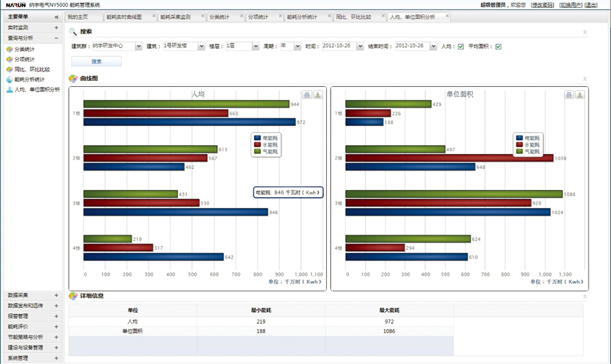Open the 楼层 dropdown

click(255, 46)
